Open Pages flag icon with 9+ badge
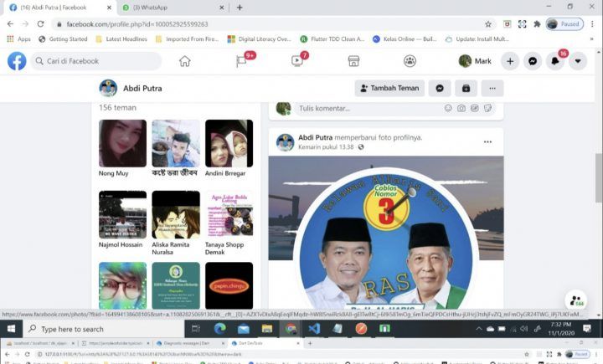603x364 pixels. 241,61
